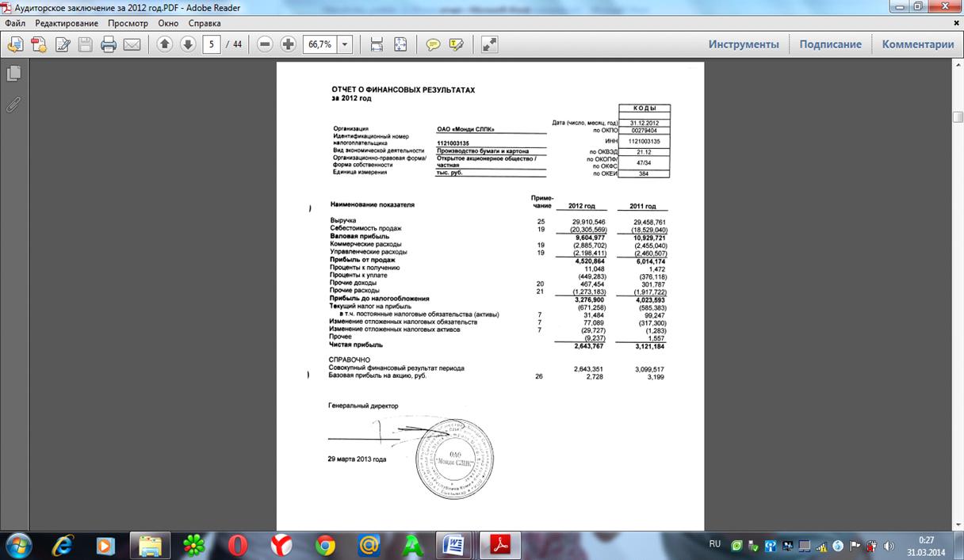Open the green letter A app in the taskbar
The width and height of the screenshot is (964, 560).
411,545
